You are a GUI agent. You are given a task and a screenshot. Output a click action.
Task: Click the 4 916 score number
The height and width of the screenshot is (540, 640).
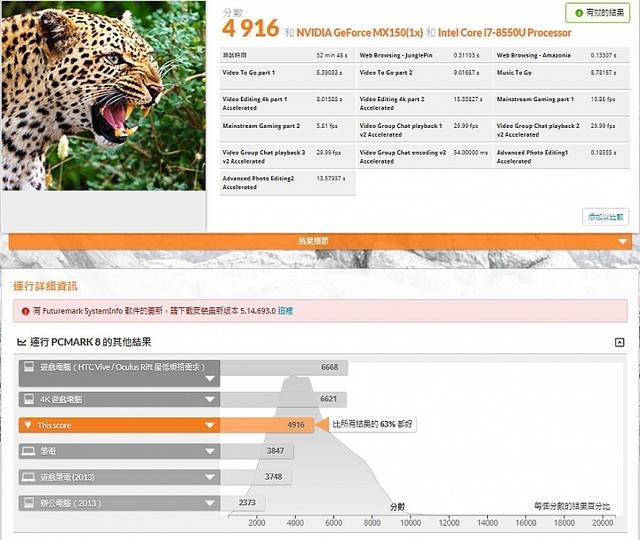251,29
